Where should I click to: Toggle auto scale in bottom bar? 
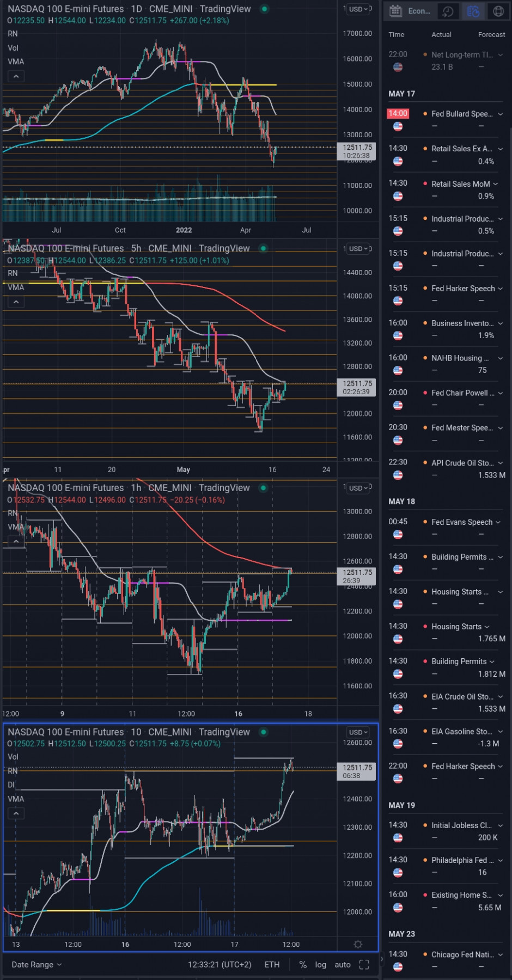tap(343, 964)
